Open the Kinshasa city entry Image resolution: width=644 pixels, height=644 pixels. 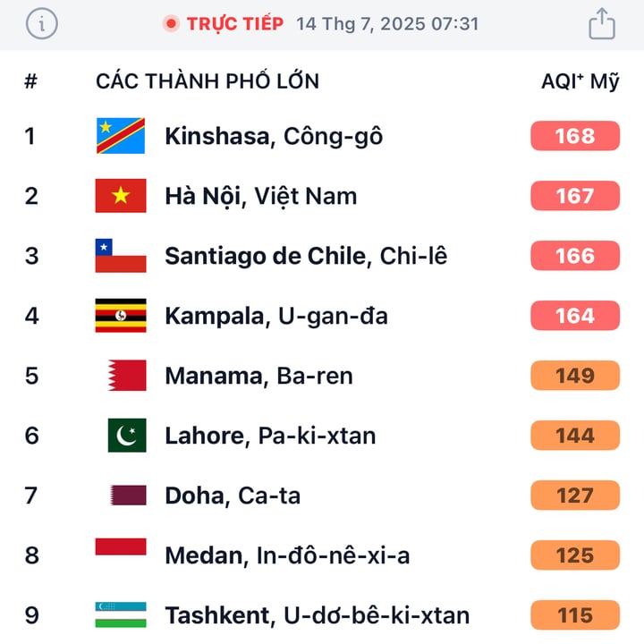274,136
